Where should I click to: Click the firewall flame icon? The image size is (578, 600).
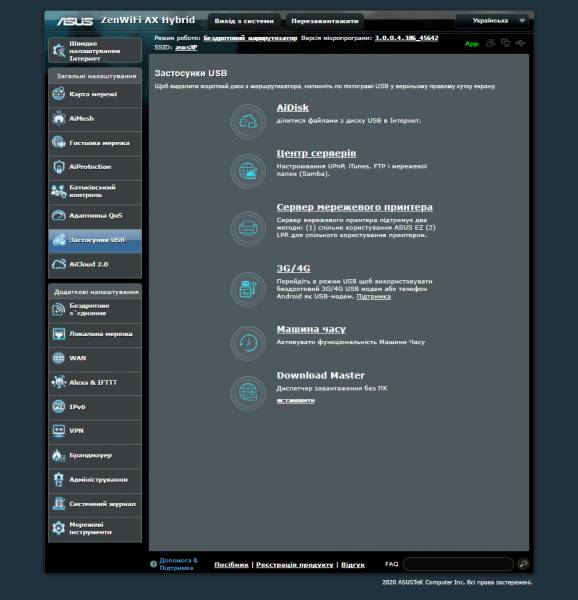(x=59, y=455)
